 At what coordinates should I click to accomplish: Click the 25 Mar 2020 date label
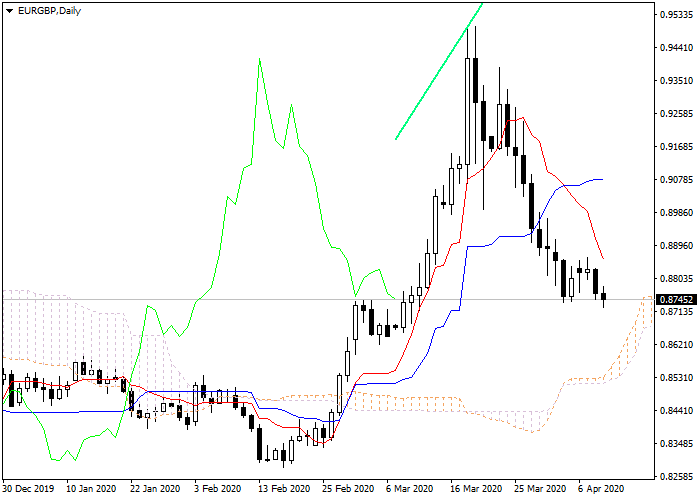point(541,489)
